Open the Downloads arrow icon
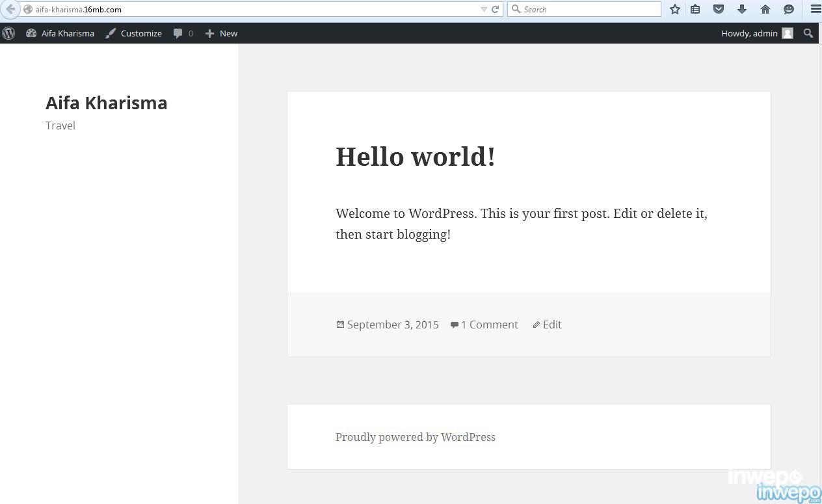The width and height of the screenshot is (822, 504). point(742,9)
